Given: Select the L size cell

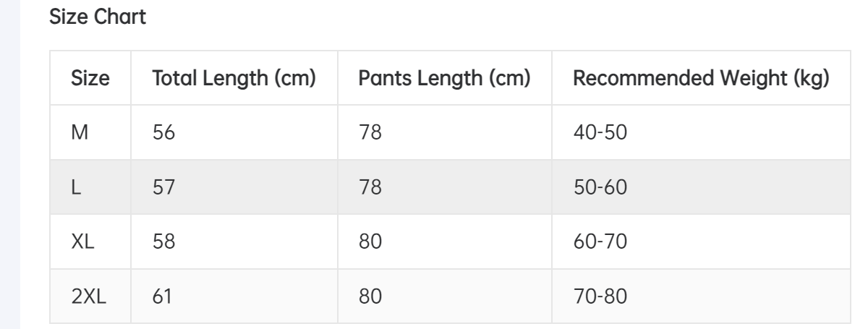Looking at the screenshot, I should [76, 187].
